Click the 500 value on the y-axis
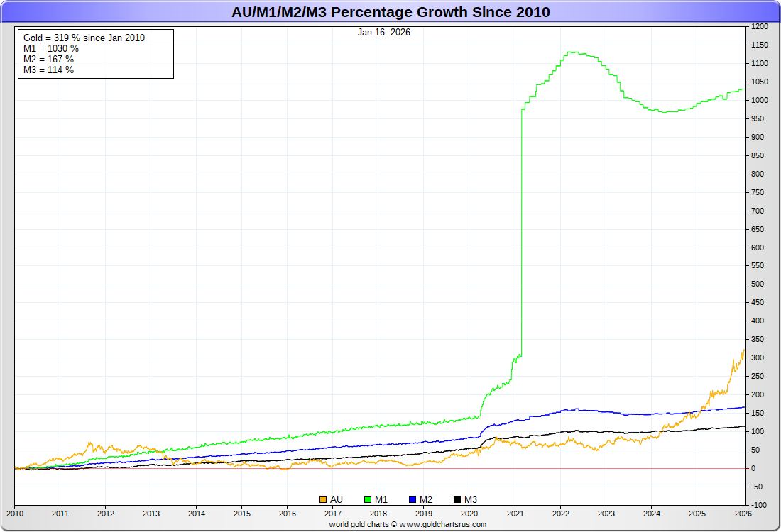Screen dimensions: 781x532 [758, 284]
